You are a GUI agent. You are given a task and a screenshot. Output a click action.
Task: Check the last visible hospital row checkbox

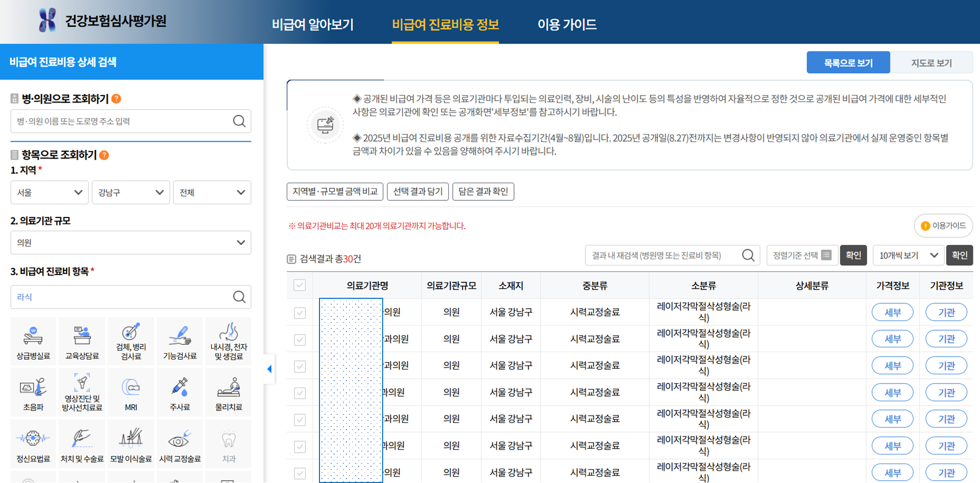pyautogui.click(x=299, y=472)
